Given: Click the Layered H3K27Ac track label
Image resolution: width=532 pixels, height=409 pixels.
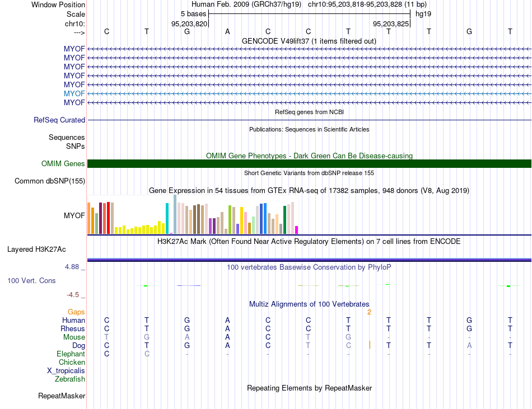Looking at the screenshot, I should (x=36, y=250).
